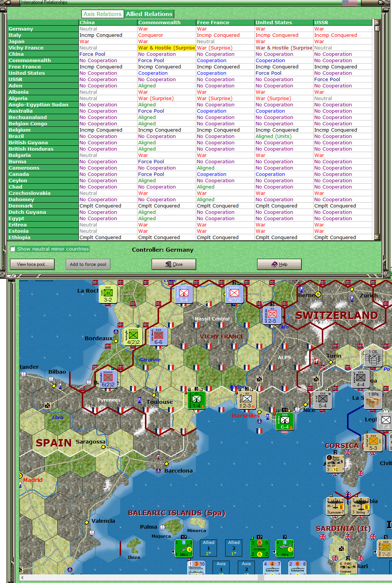Click the United States column header
The width and height of the screenshot is (392, 583).
pos(284,23)
